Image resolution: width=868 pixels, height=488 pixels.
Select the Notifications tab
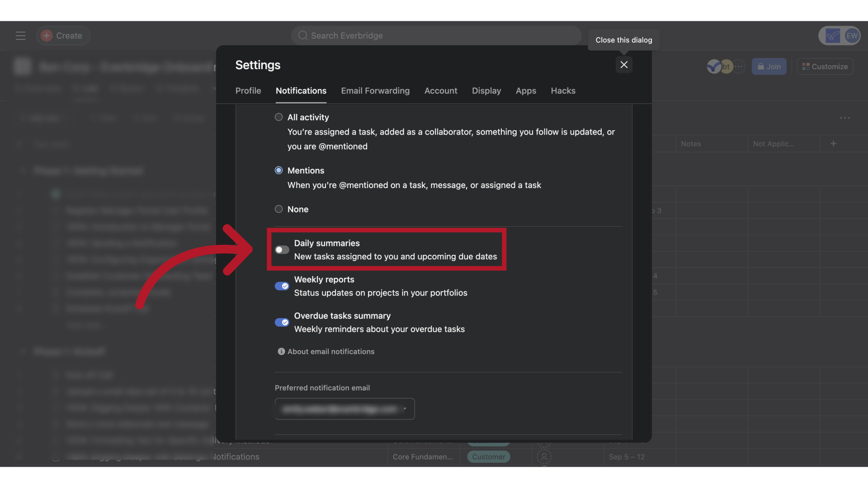pos(301,90)
